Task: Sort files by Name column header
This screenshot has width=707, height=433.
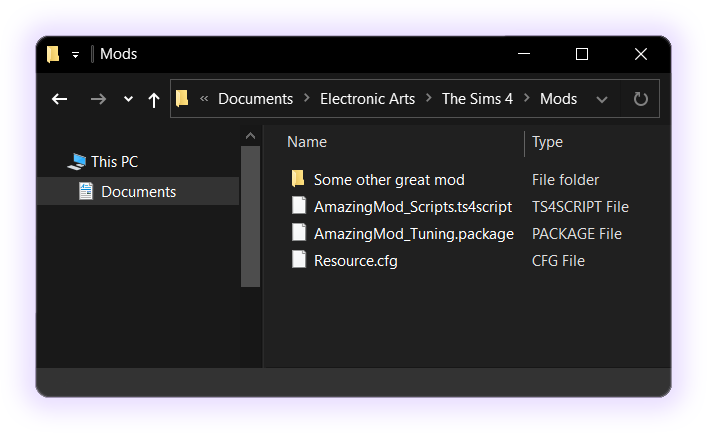Action: click(307, 142)
